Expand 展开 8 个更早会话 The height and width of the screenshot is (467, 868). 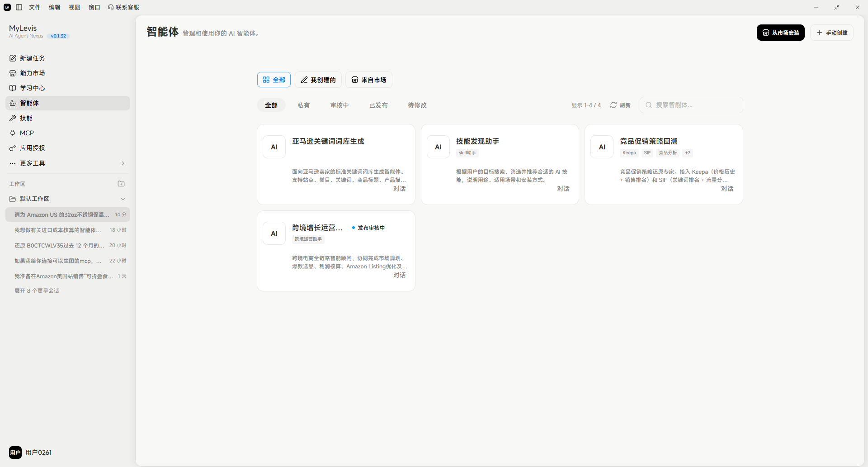point(37,291)
